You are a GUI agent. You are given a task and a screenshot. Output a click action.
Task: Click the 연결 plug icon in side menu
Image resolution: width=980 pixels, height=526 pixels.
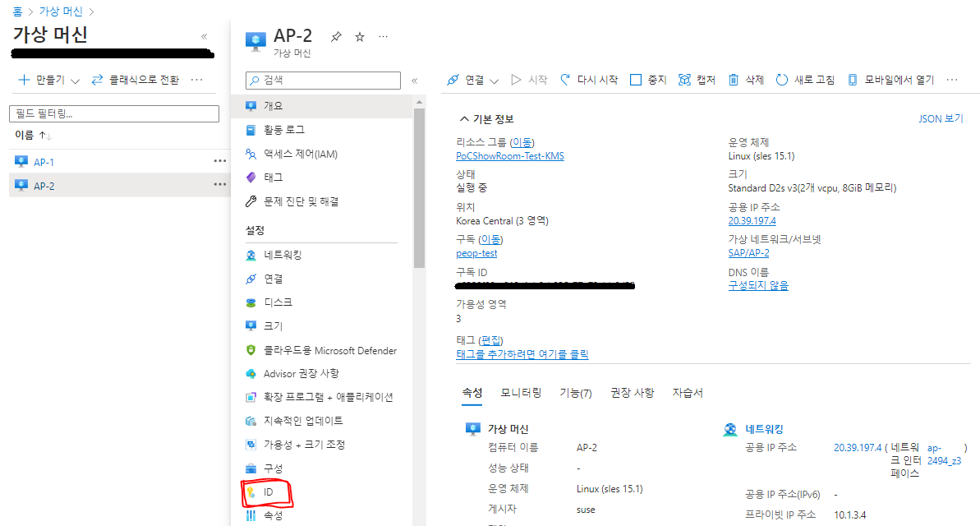pos(251,279)
